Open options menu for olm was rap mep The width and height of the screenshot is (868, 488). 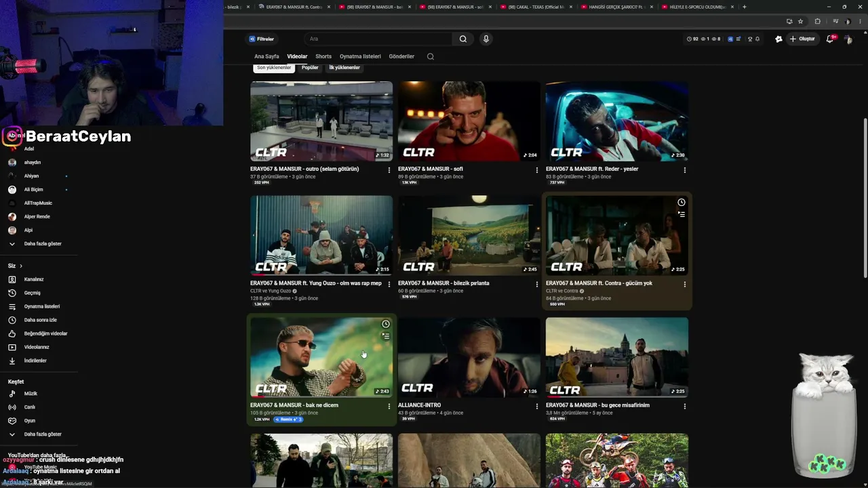(389, 285)
